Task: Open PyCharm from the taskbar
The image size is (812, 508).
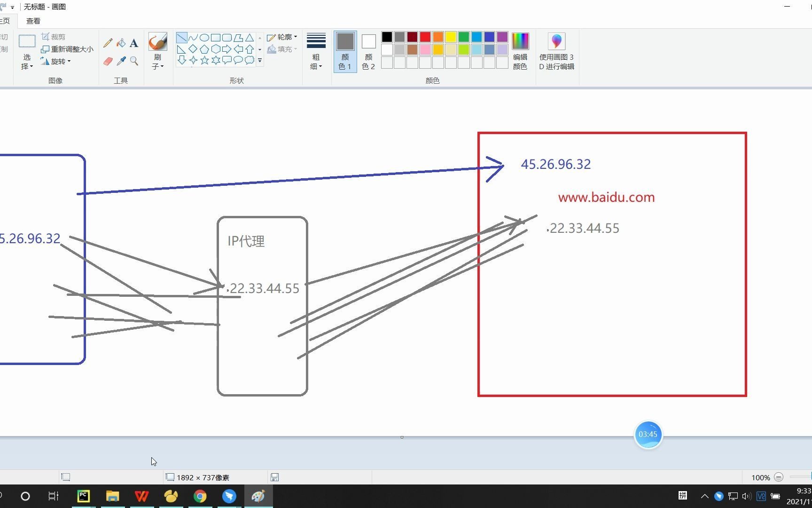Action: point(83,496)
